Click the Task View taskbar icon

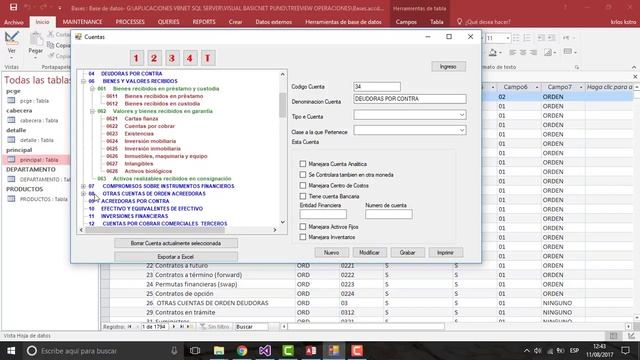195,351
